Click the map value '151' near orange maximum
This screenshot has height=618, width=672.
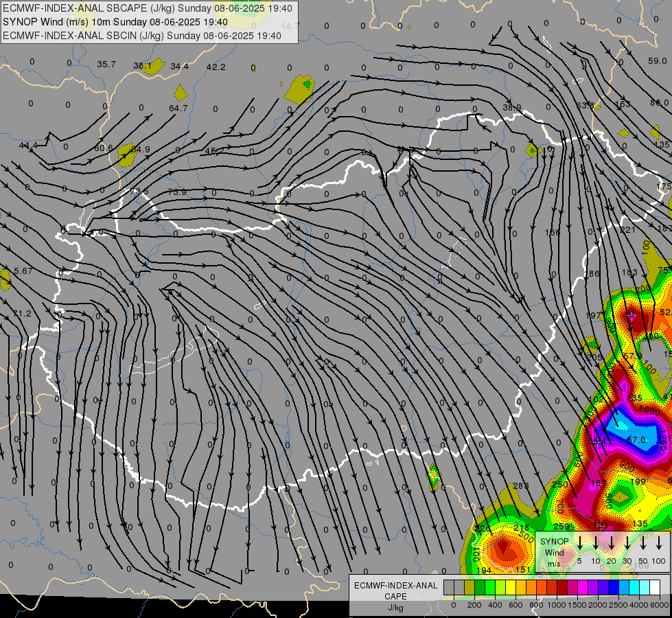[x=523, y=570]
